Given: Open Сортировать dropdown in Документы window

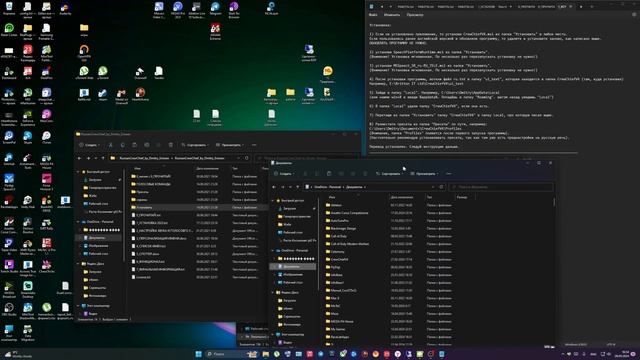Looking at the screenshot, I should (x=389, y=174).
